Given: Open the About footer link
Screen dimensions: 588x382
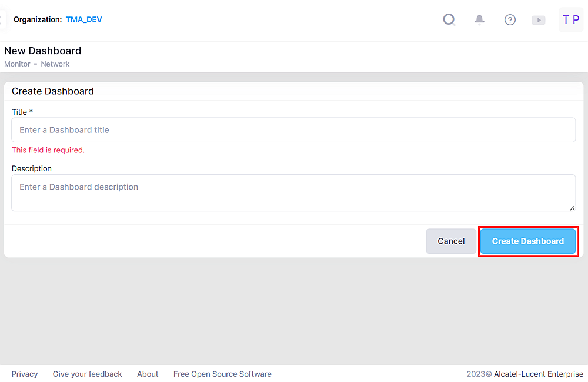Looking at the screenshot, I should click(148, 374).
